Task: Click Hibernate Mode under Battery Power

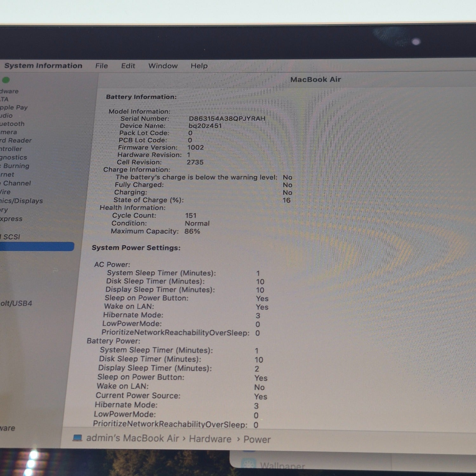Action: tap(126, 405)
